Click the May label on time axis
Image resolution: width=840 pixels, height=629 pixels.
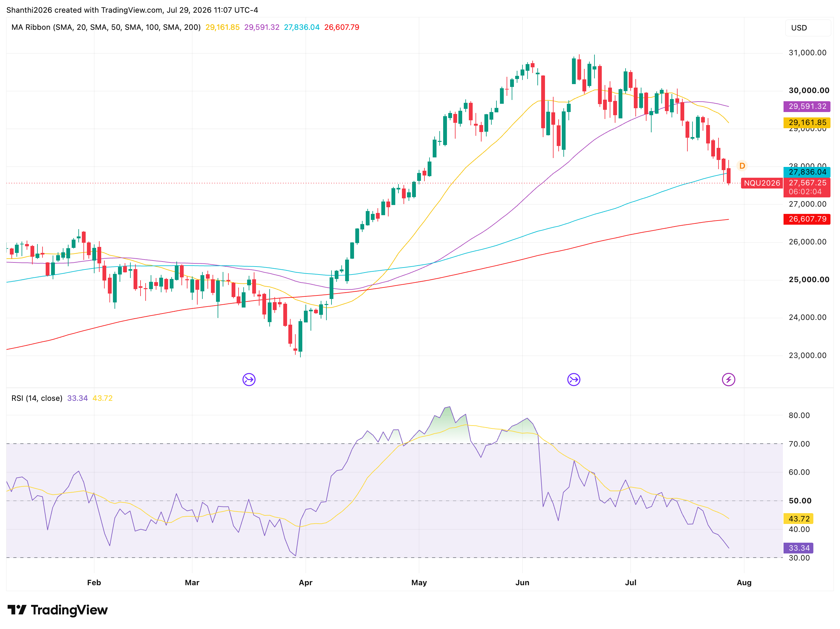click(x=419, y=582)
